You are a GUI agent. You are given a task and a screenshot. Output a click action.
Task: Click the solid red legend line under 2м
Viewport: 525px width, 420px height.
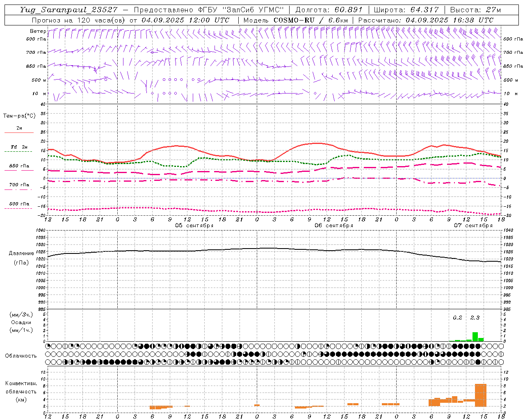click(x=19, y=132)
